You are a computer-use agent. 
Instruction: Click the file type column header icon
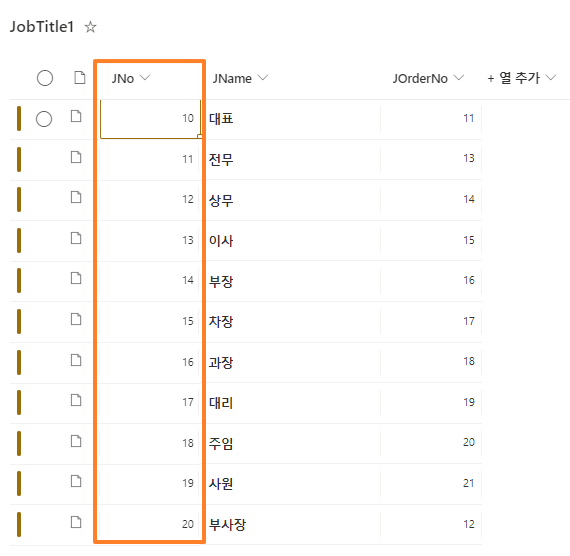pos(80,77)
